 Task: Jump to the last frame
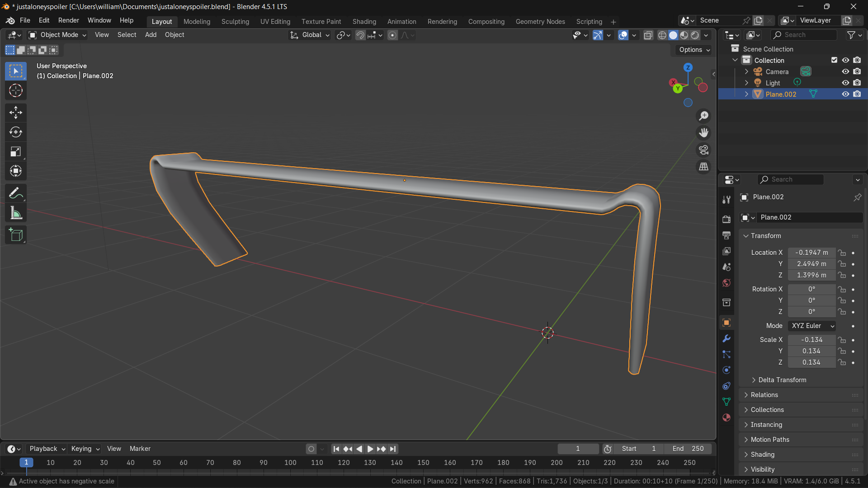click(x=393, y=449)
